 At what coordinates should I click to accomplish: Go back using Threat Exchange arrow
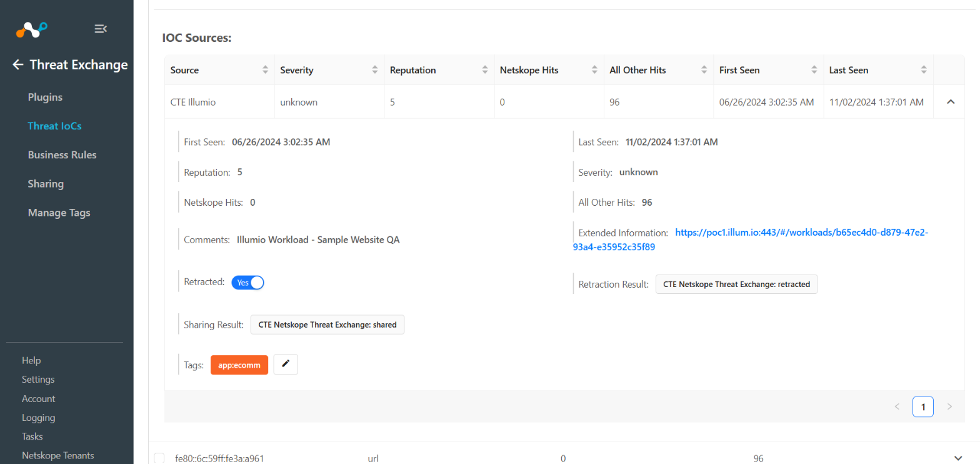(18, 64)
